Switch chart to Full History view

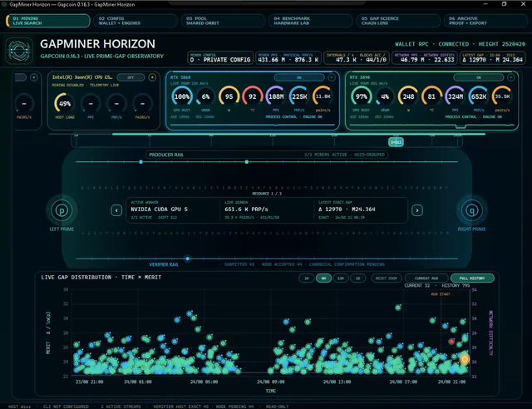[472, 278]
